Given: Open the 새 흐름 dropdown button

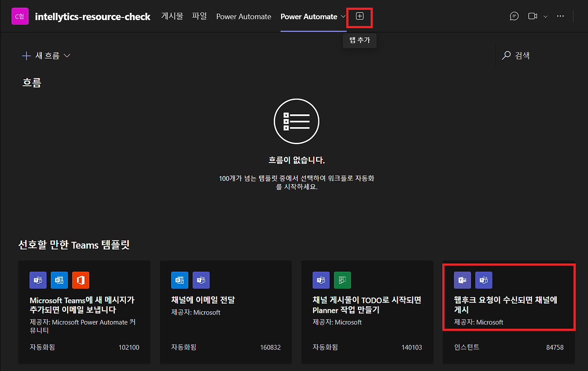Looking at the screenshot, I should [x=46, y=56].
